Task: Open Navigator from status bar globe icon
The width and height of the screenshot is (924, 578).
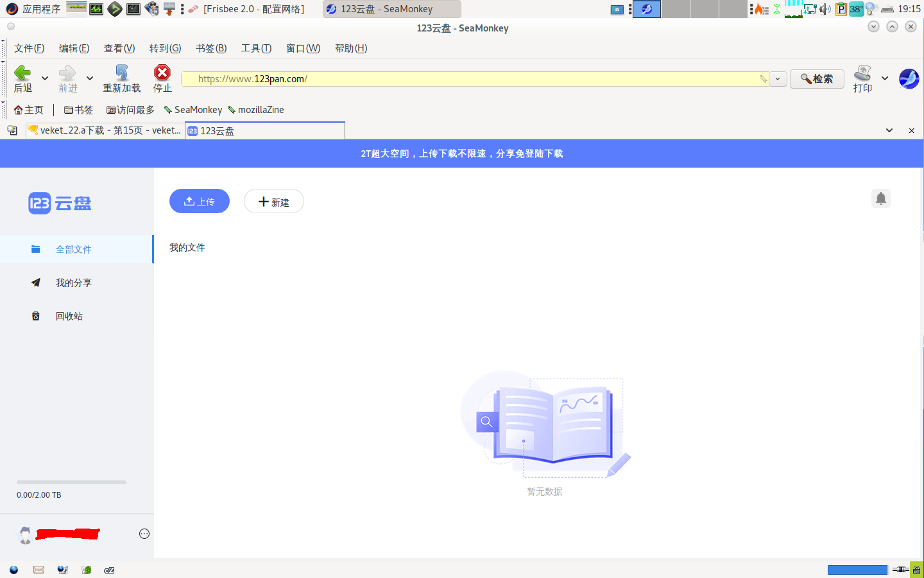Action: click(x=13, y=570)
